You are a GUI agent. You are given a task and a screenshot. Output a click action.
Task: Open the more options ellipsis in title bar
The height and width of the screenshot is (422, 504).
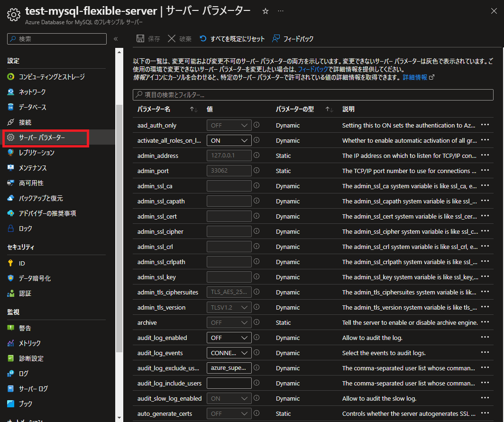(281, 11)
